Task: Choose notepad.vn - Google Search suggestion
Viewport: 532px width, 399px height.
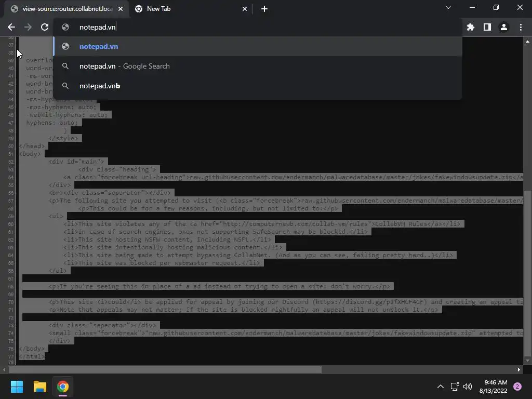Action: [258, 66]
